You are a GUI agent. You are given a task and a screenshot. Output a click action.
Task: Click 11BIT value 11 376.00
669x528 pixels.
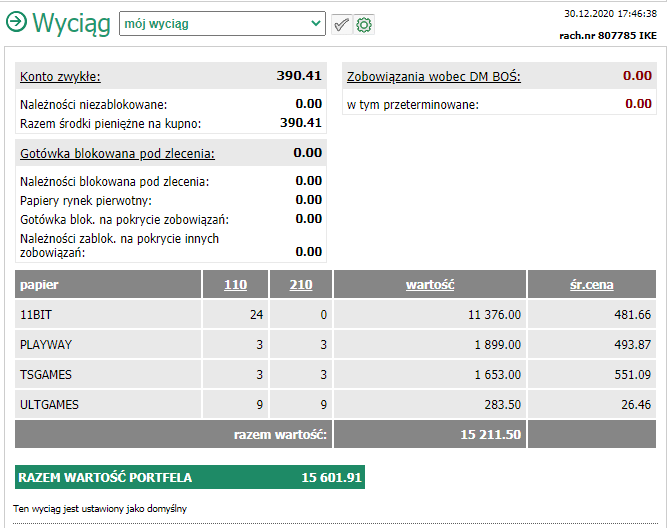pyautogui.click(x=494, y=315)
